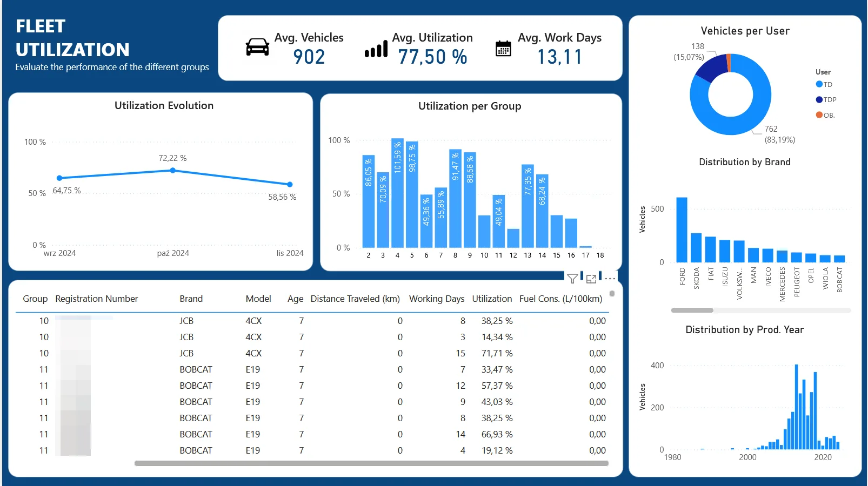This screenshot has height=486, width=868.
Task: Click the Utilization Evolution chart title
Action: pos(164,105)
